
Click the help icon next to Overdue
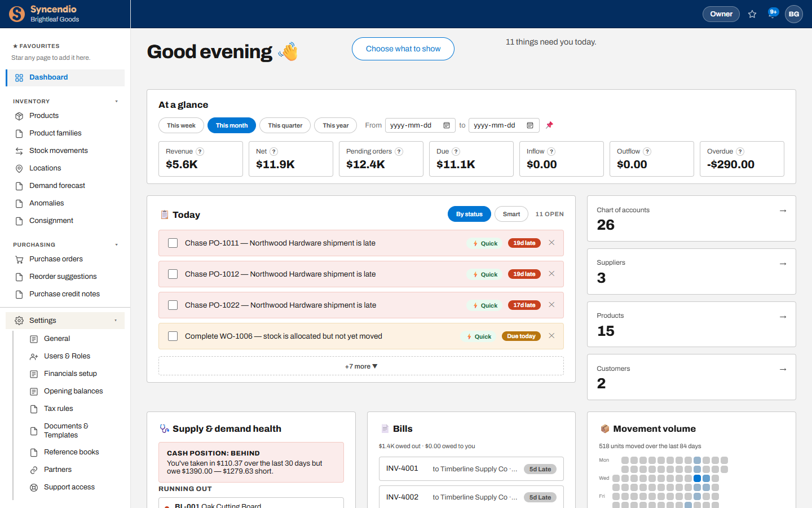click(740, 151)
